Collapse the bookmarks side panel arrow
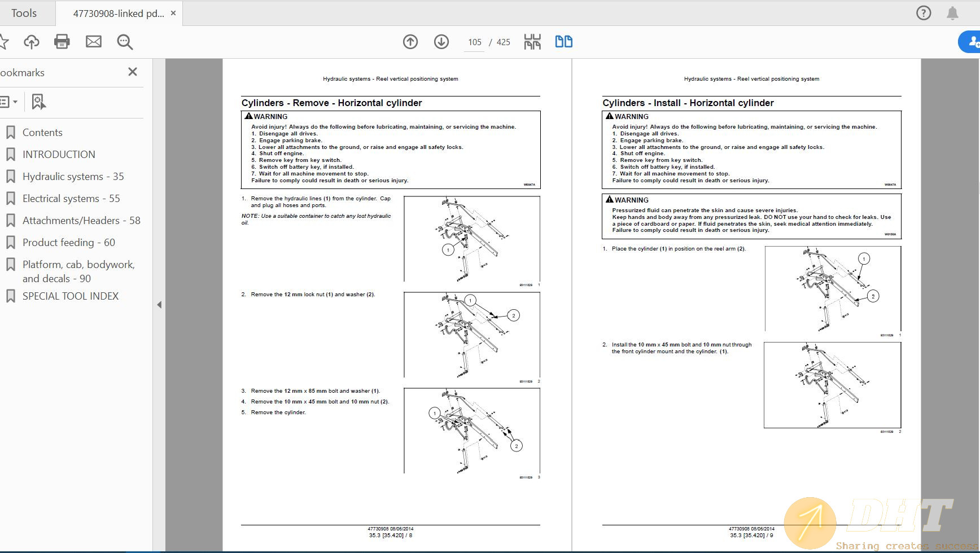Image resolution: width=980 pixels, height=553 pixels. click(159, 305)
